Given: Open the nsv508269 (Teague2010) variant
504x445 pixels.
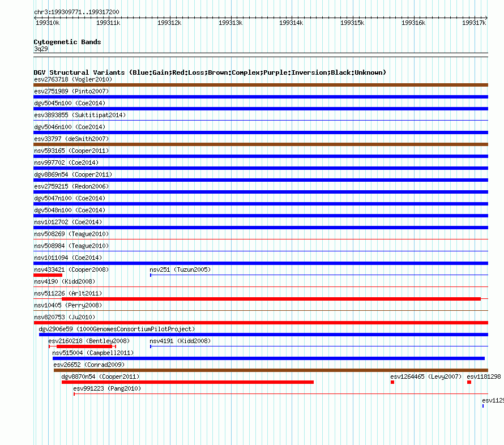Looking at the screenshot, I should coord(71,234).
